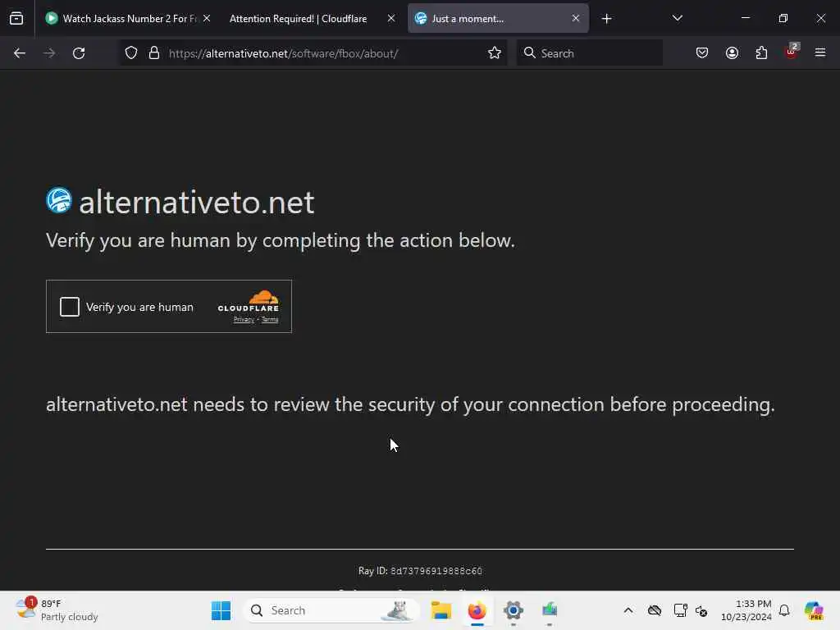Open the weather widget showing 89°F
Image resolution: width=840 pixels, height=630 pixels.
(57, 610)
